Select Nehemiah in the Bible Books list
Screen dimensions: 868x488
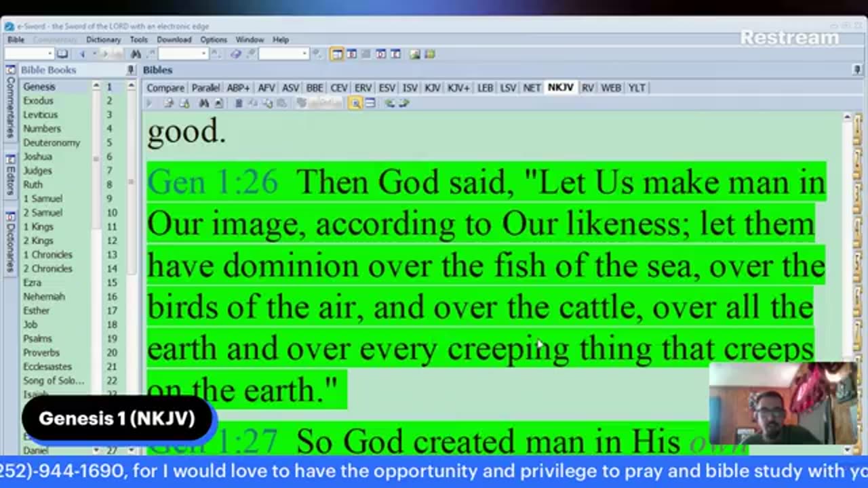[44, 296]
